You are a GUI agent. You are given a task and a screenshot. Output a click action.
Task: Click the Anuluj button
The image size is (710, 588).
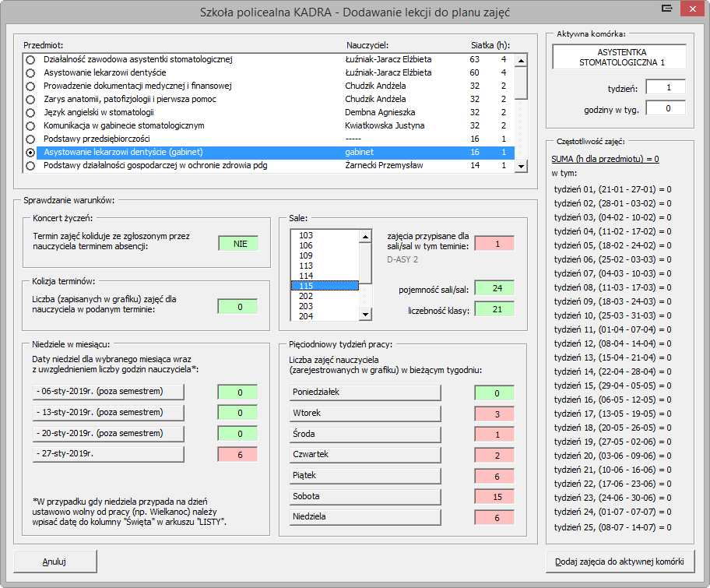[x=54, y=561]
